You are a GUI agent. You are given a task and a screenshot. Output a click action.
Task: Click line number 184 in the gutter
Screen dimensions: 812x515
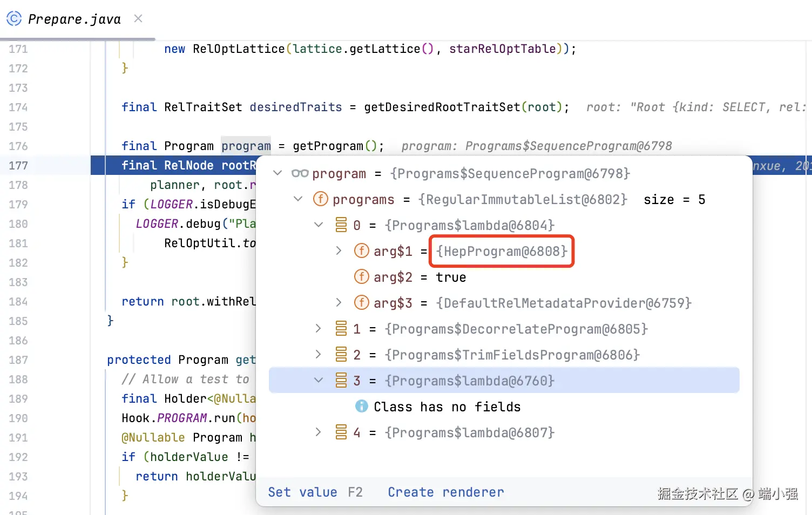(x=18, y=301)
